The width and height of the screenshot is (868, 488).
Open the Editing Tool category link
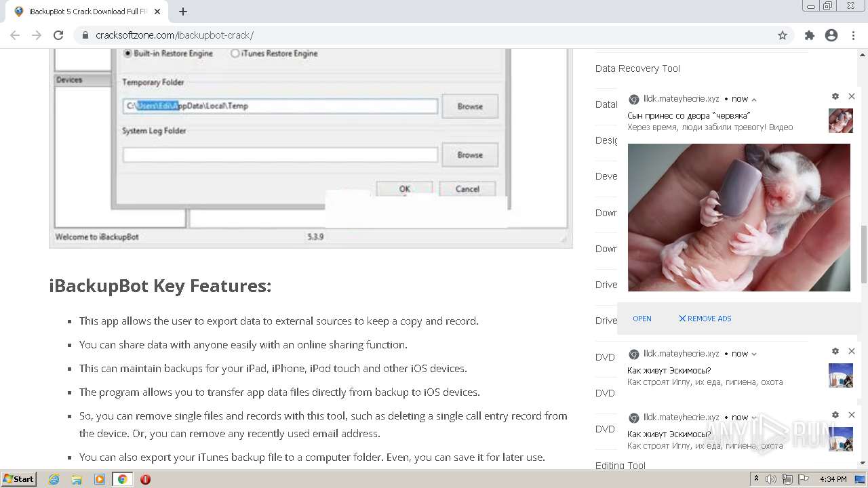pos(620,466)
